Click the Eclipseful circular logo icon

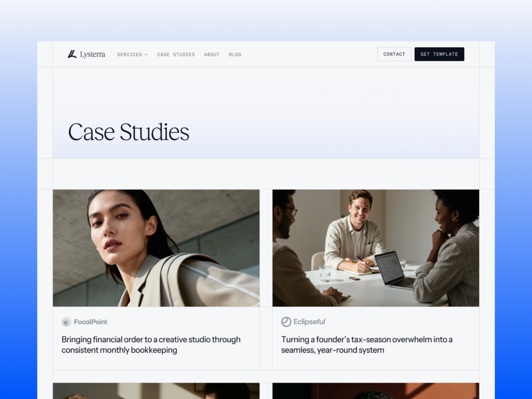point(286,322)
